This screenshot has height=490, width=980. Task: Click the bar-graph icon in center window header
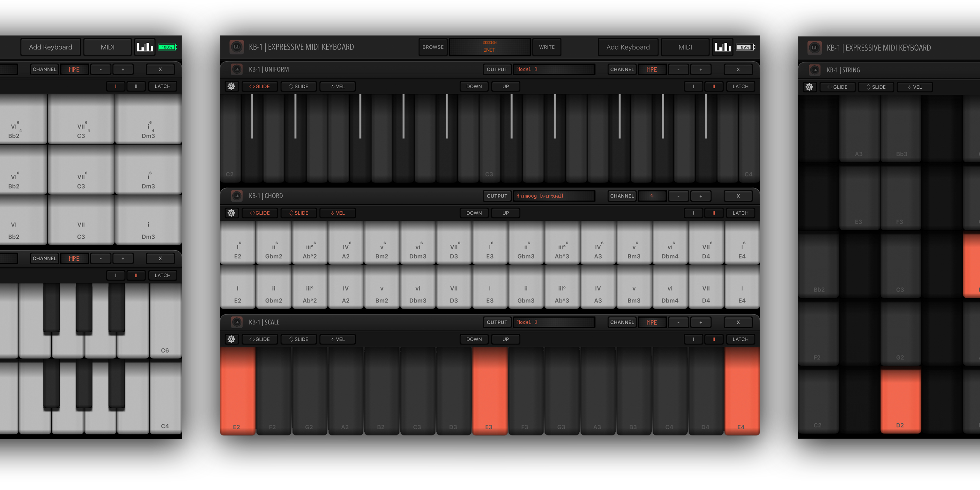point(723,47)
